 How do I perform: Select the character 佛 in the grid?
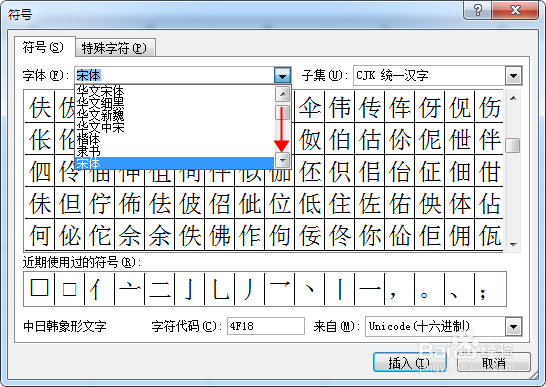pos(219,235)
